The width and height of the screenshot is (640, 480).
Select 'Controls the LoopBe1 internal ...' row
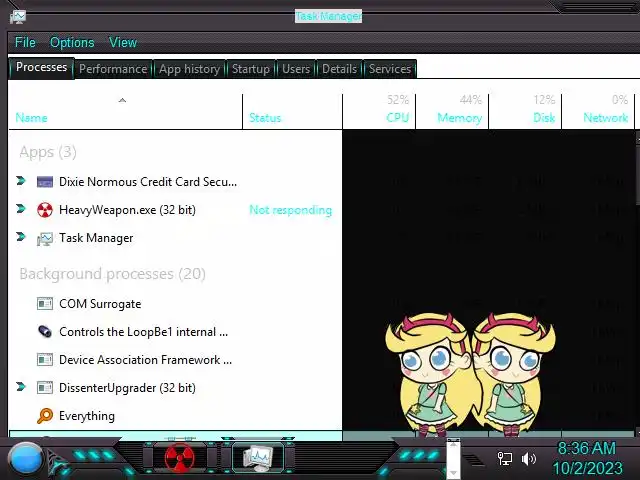click(143, 332)
